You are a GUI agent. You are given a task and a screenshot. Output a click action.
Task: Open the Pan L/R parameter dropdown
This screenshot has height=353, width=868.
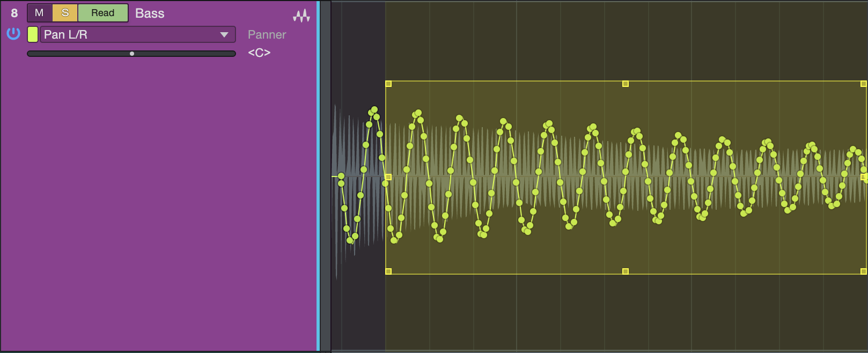point(137,34)
